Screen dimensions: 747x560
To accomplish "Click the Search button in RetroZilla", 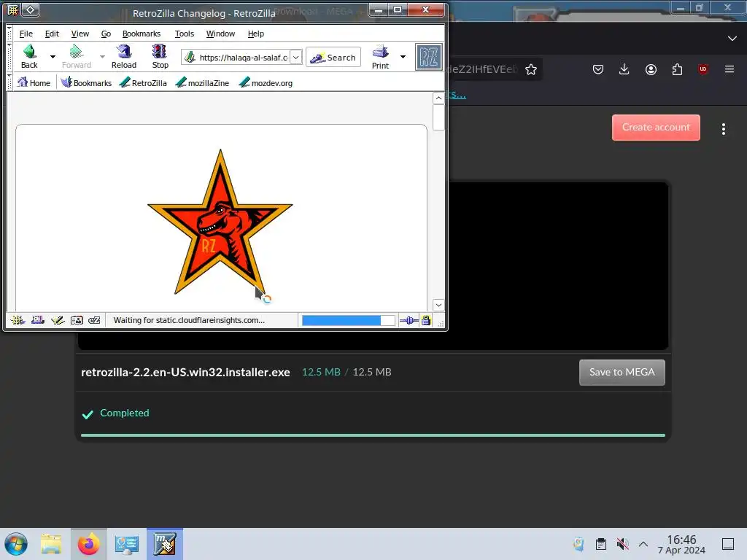I will click(x=333, y=57).
